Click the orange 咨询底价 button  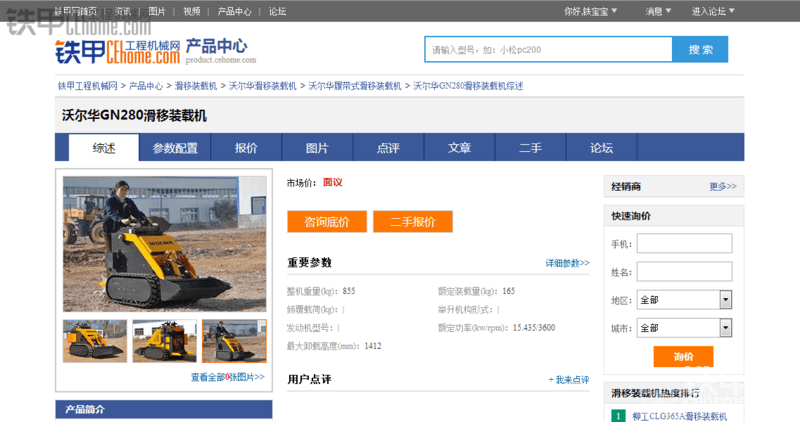[x=327, y=221]
